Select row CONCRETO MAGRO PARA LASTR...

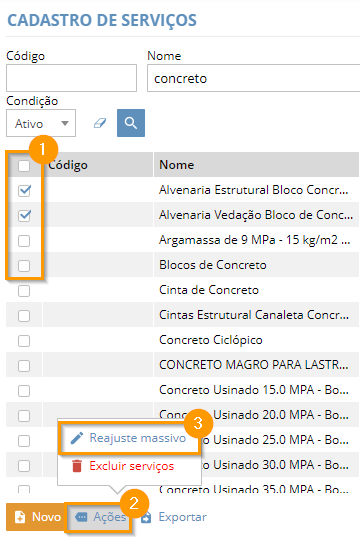(x=182, y=365)
